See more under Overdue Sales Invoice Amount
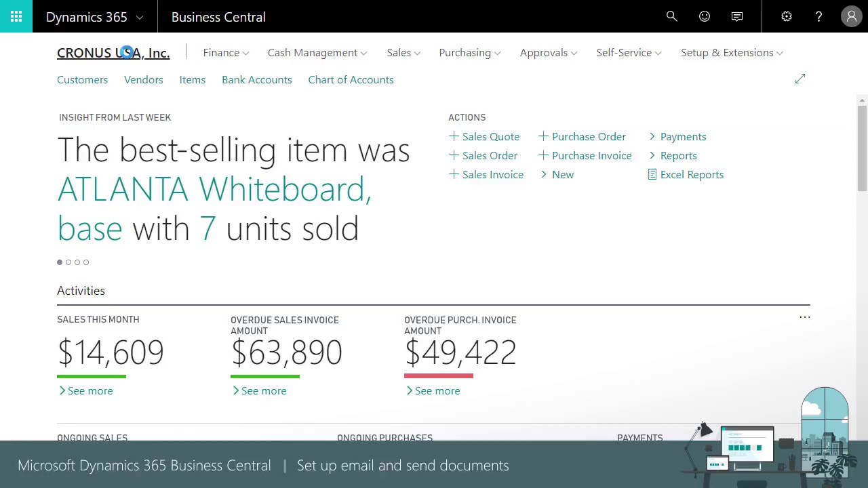This screenshot has height=488, width=868. point(259,390)
